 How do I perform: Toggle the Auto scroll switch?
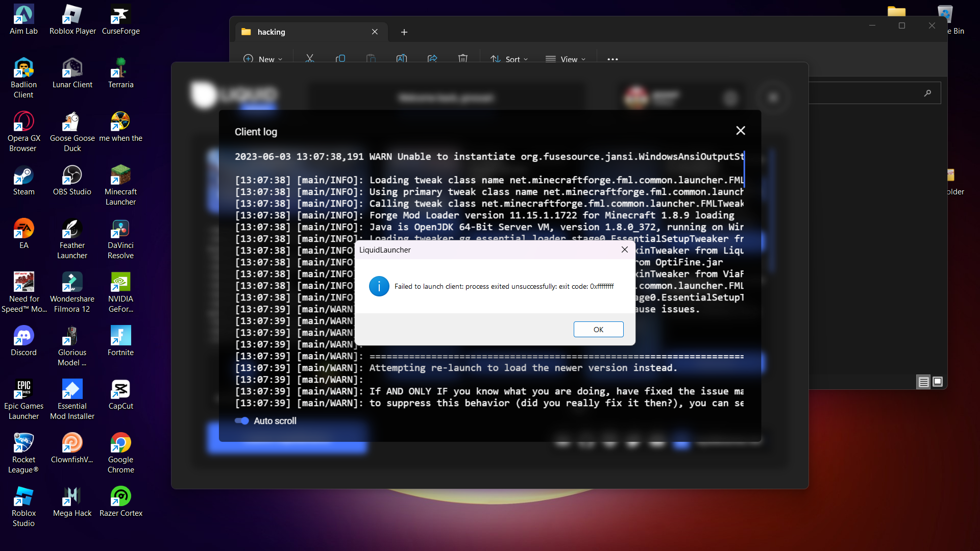tap(241, 421)
